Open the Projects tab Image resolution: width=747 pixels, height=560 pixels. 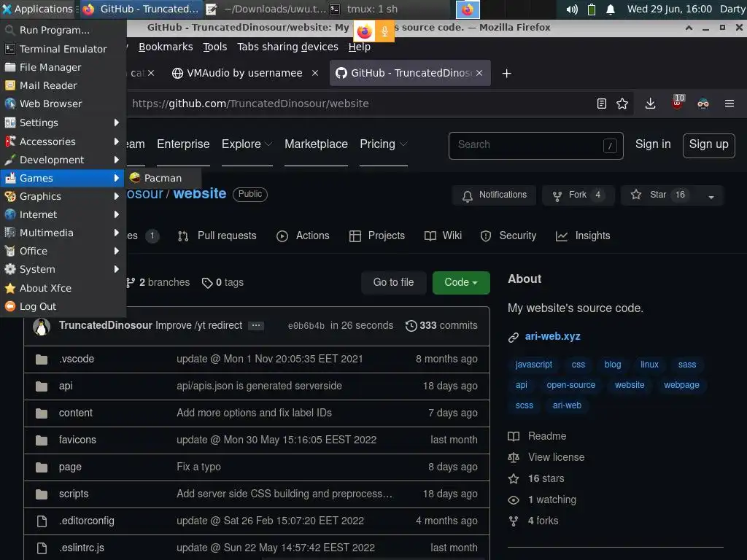point(377,236)
